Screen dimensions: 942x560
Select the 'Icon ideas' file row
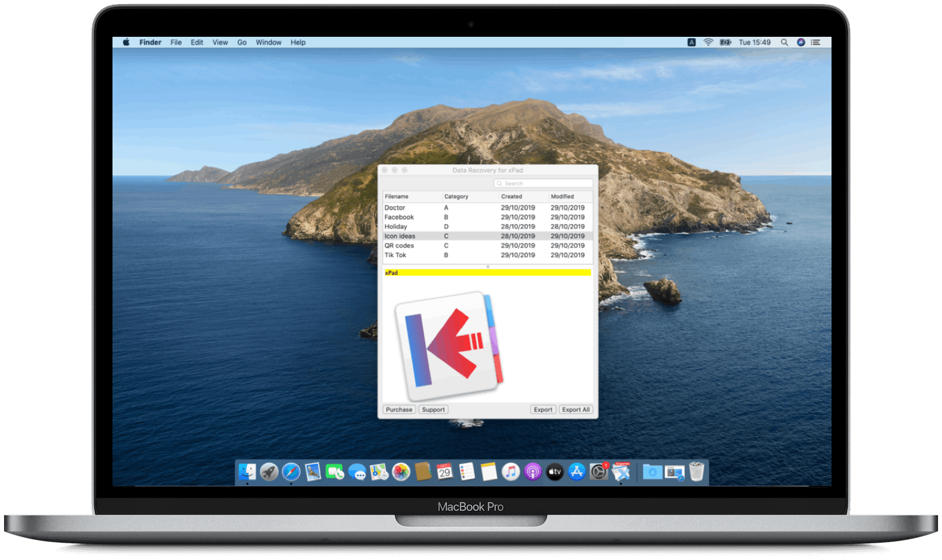pos(487,236)
